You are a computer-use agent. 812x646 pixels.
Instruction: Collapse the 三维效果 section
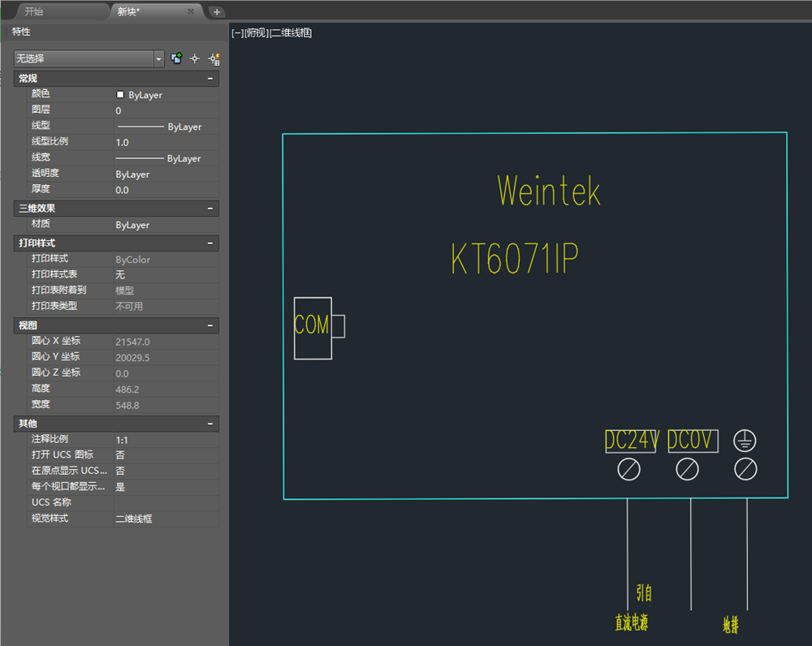[210, 209]
